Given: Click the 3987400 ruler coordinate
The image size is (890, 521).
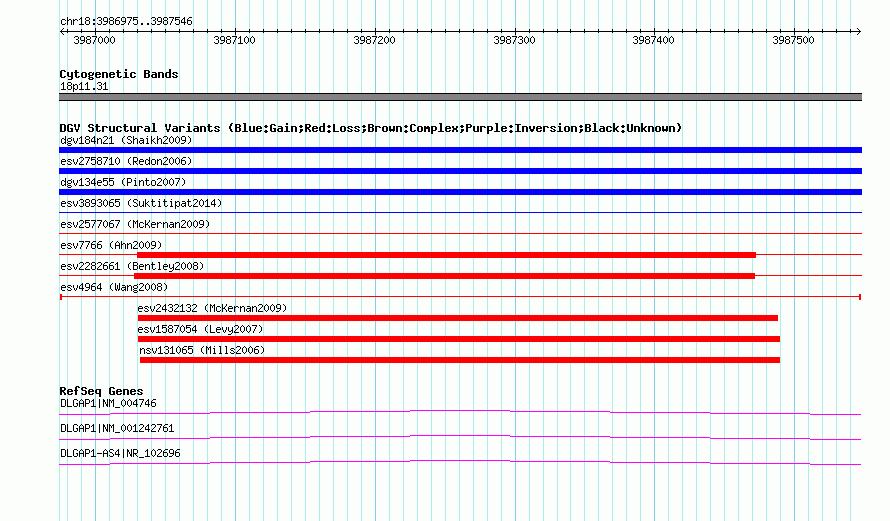Looking at the screenshot, I should tap(653, 40).
